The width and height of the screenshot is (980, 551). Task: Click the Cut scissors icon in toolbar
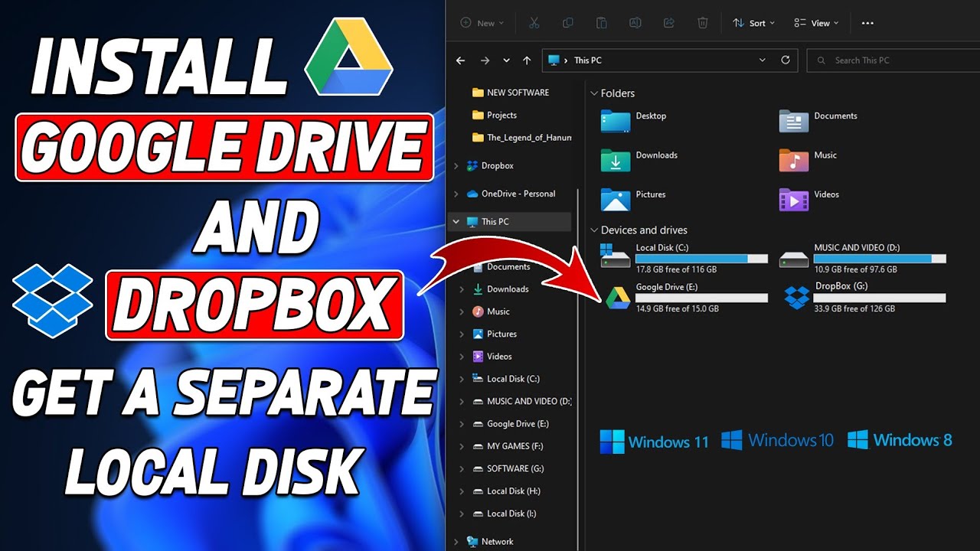[x=534, y=23]
